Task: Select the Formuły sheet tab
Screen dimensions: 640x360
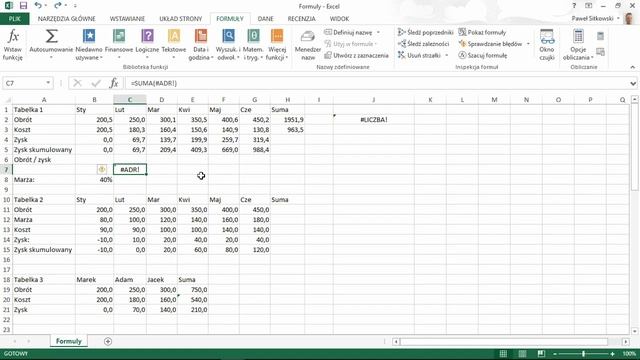Action: click(69, 341)
